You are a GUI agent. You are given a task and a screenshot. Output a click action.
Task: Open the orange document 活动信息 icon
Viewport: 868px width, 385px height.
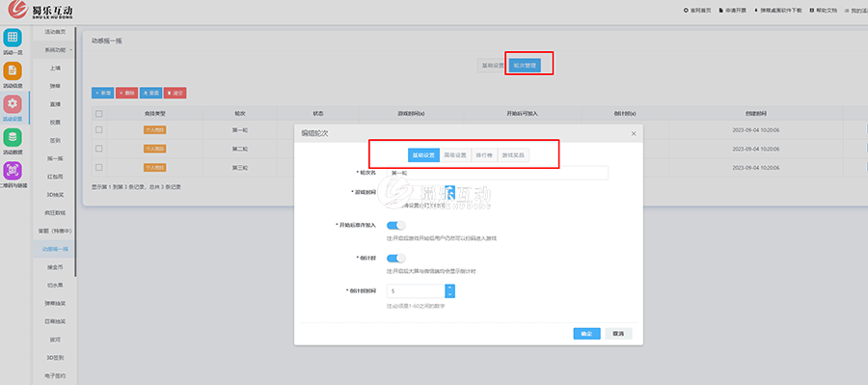(13, 70)
